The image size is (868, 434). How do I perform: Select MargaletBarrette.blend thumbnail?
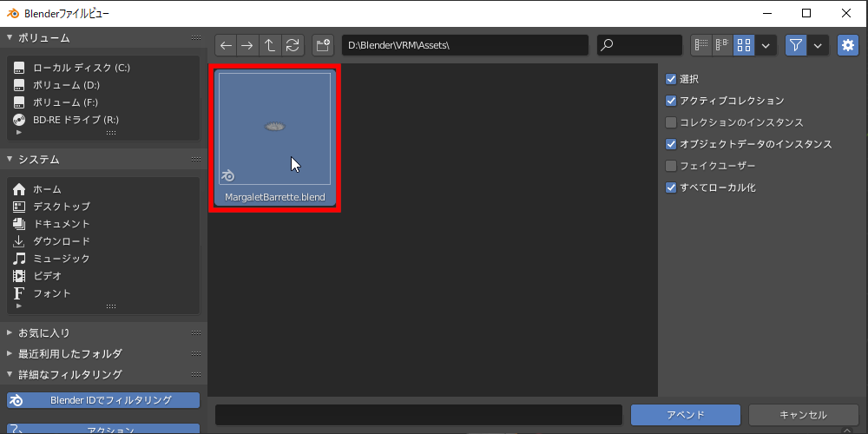coord(274,137)
